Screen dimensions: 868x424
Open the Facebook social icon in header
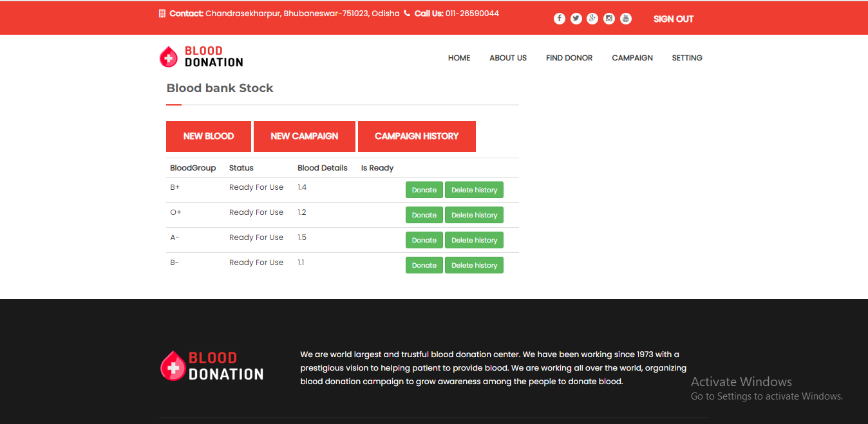click(559, 18)
